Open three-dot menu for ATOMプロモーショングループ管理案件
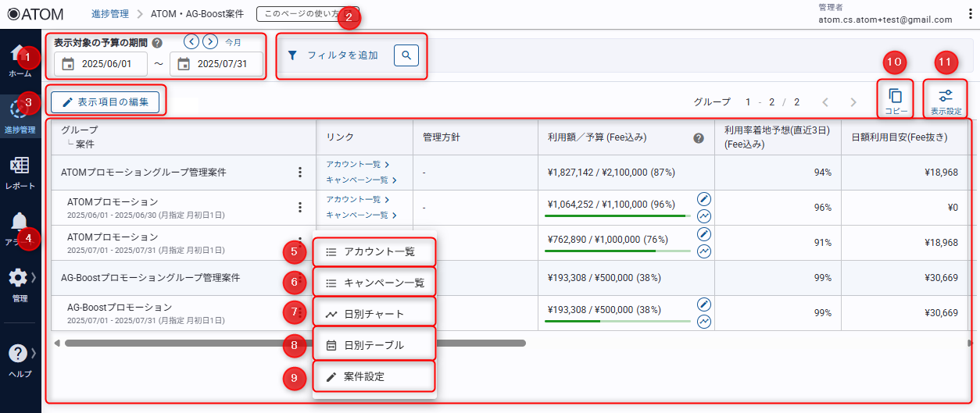This screenshot has width=980, height=413. click(299, 173)
